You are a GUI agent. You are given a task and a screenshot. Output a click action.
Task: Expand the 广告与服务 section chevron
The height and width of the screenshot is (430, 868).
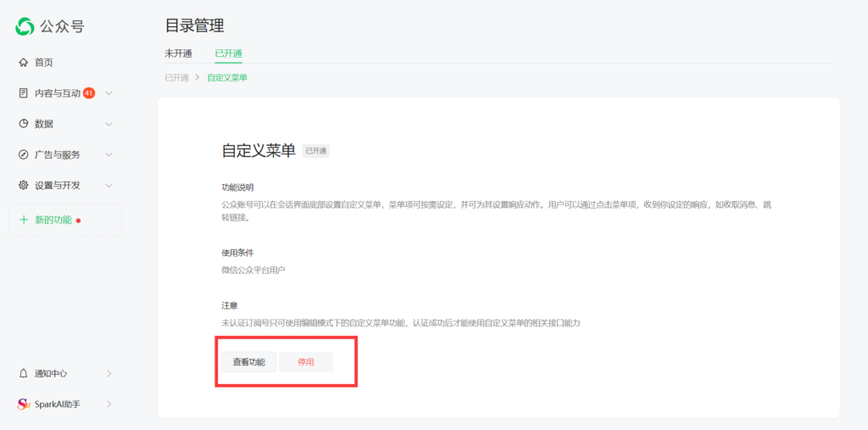[x=108, y=154]
